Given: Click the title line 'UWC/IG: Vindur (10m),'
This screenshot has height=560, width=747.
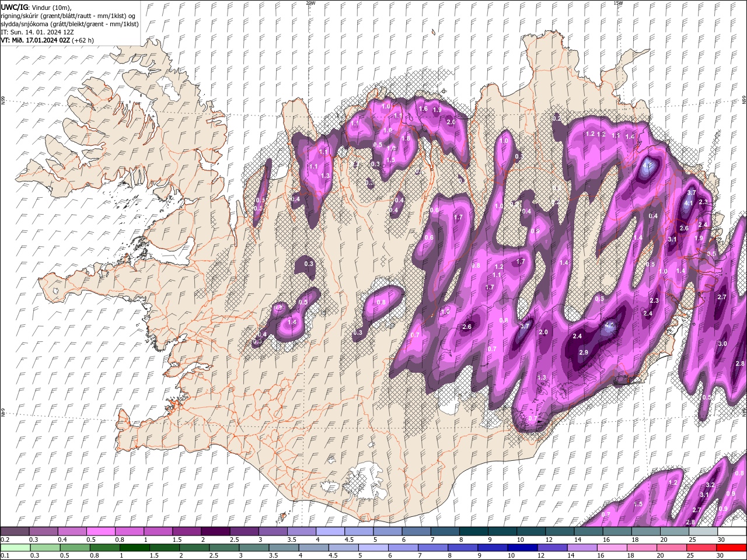Looking at the screenshot, I should pos(35,7).
